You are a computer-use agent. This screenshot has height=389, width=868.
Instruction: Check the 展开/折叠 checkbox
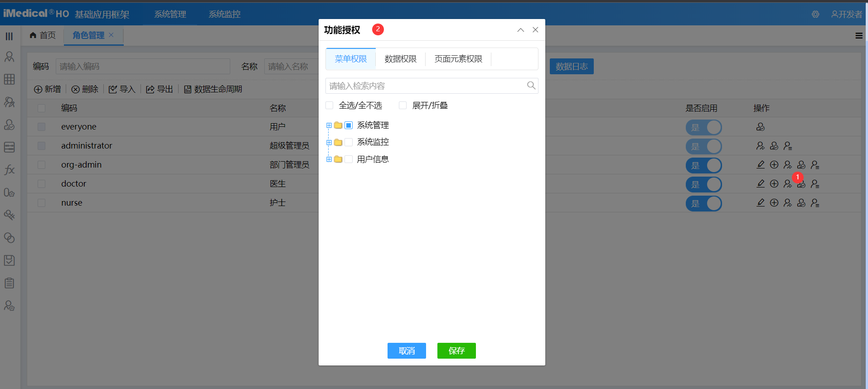coord(402,106)
